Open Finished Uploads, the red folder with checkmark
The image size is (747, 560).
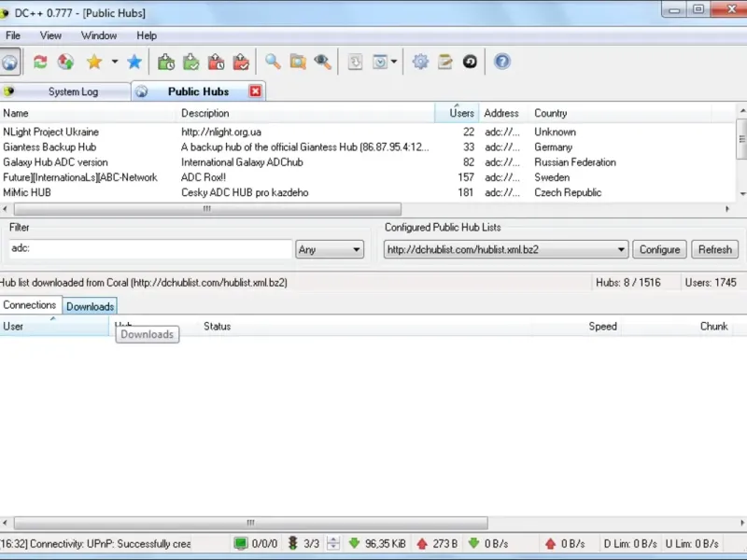pyautogui.click(x=241, y=62)
